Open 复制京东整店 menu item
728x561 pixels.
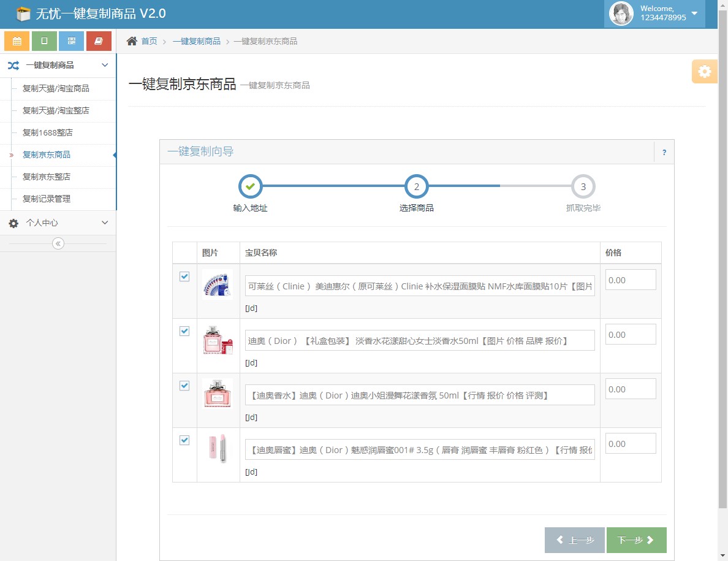coord(47,177)
